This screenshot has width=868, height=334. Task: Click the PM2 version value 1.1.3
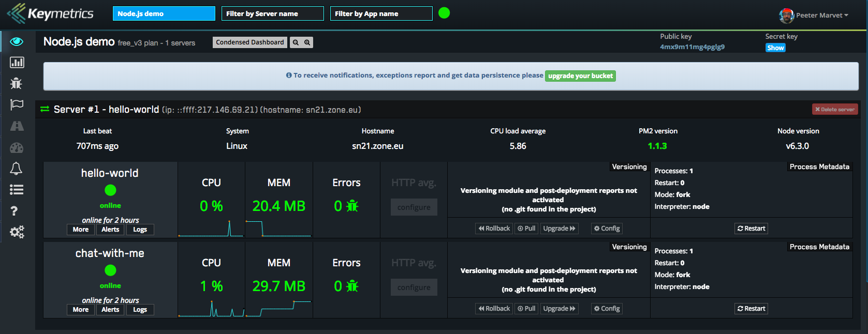pyautogui.click(x=657, y=146)
